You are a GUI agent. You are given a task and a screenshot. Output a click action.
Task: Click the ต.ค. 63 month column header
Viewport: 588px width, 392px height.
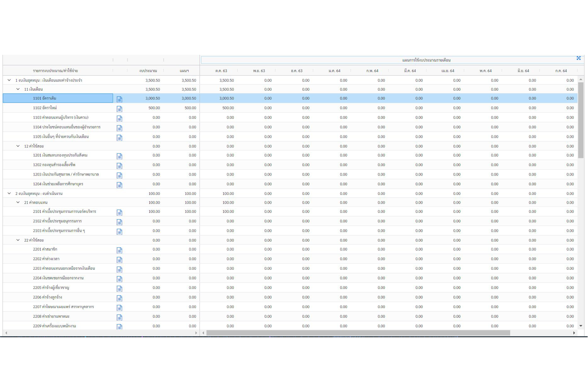tap(221, 71)
